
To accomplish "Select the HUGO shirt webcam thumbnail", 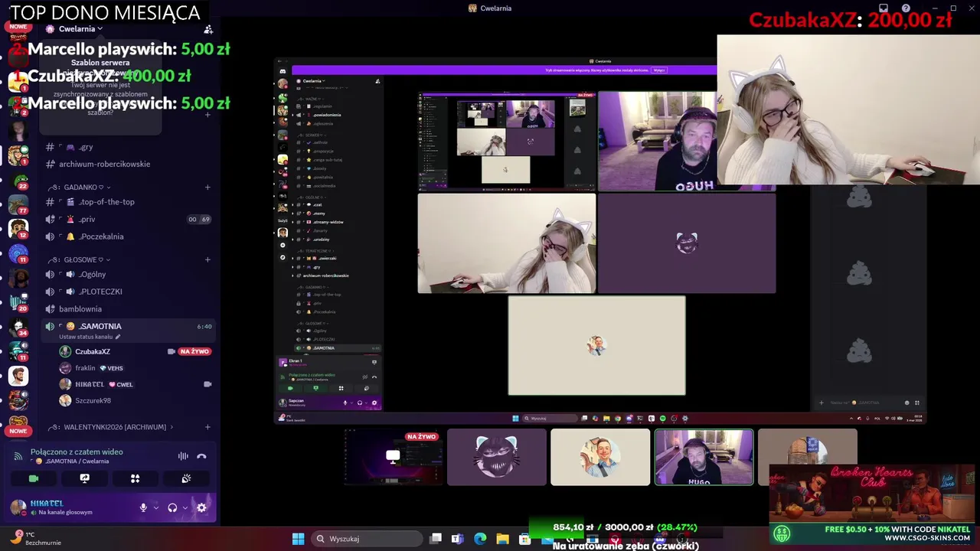I will pos(704,458).
